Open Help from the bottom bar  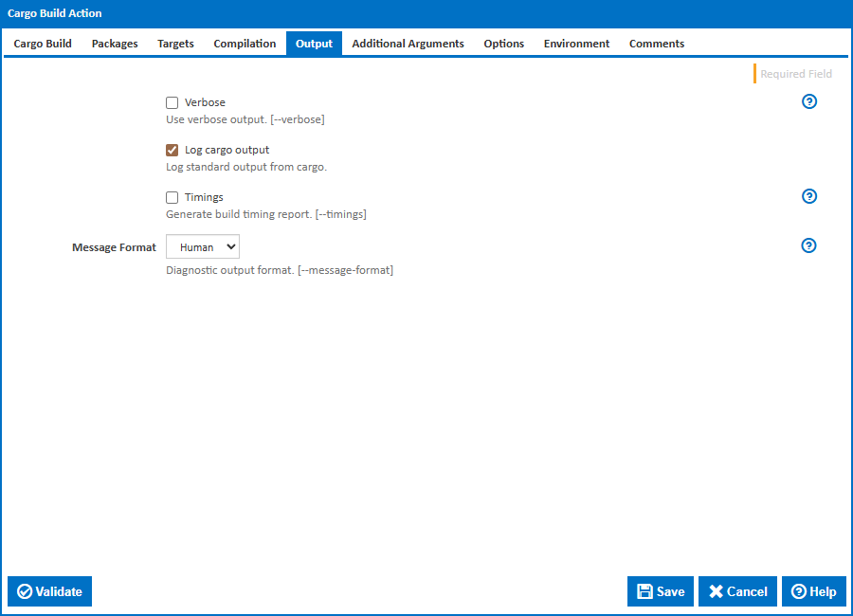[813, 591]
